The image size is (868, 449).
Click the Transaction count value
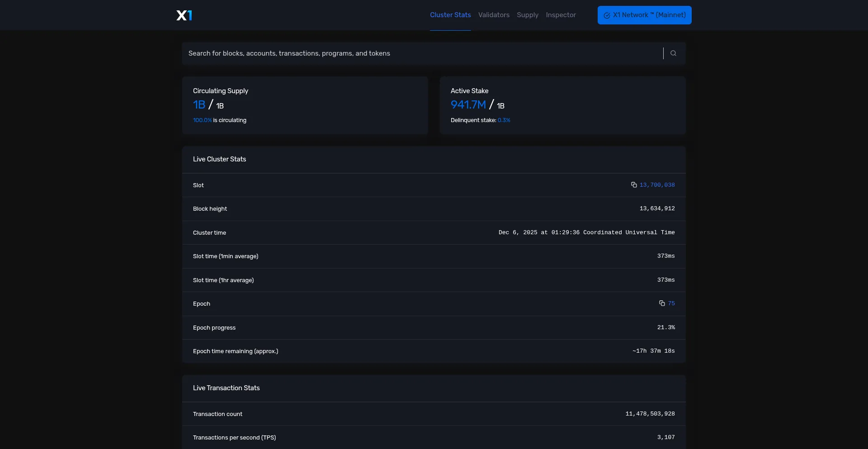(x=650, y=414)
